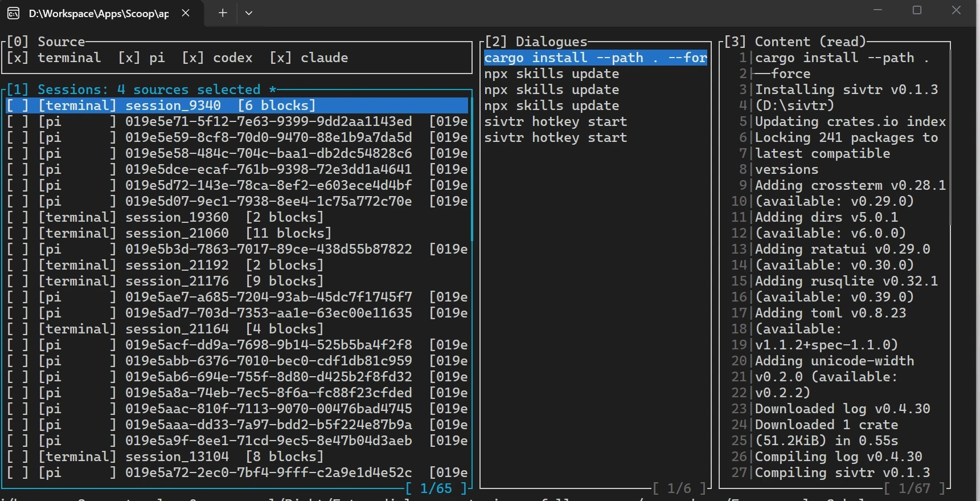
Task: Select pi session 019e5a72-2ec0-7bf4-9fff-c2a9e1d4e52c
Action: (x=237, y=473)
